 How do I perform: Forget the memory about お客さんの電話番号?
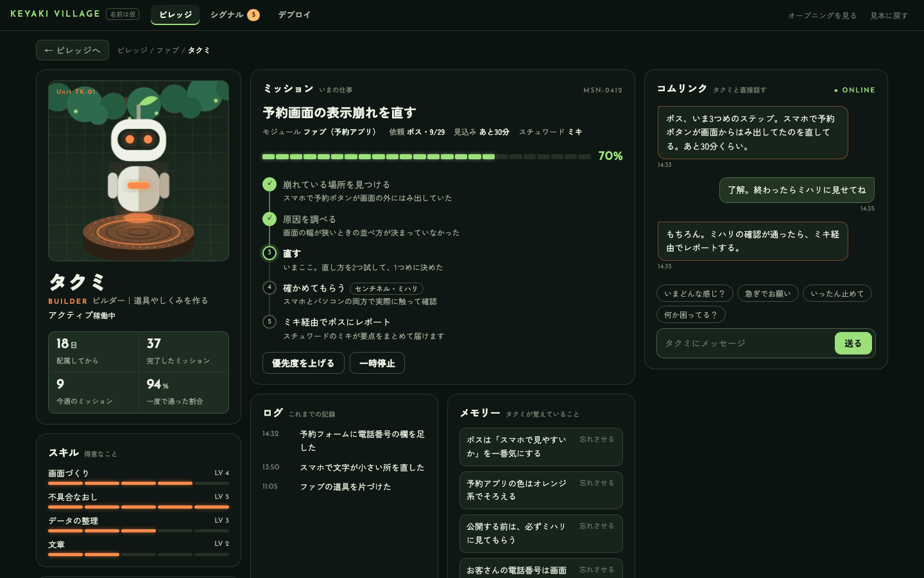tap(597, 570)
